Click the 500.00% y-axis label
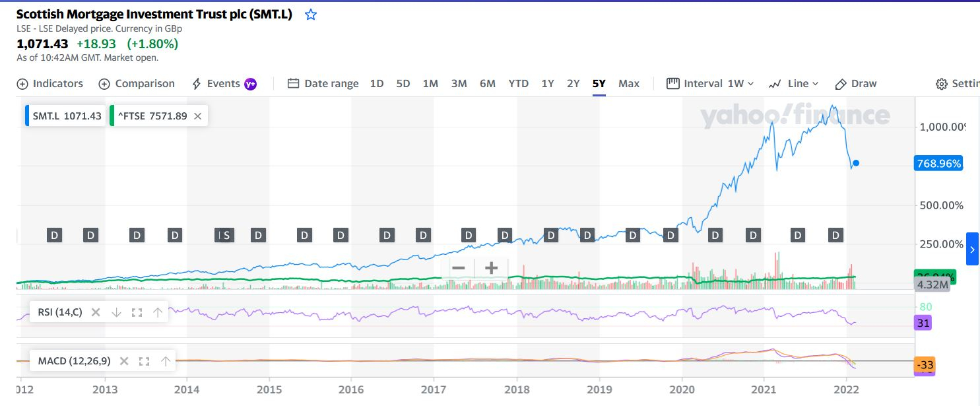This screenshot has height=406, width=980. coord(942,205)
